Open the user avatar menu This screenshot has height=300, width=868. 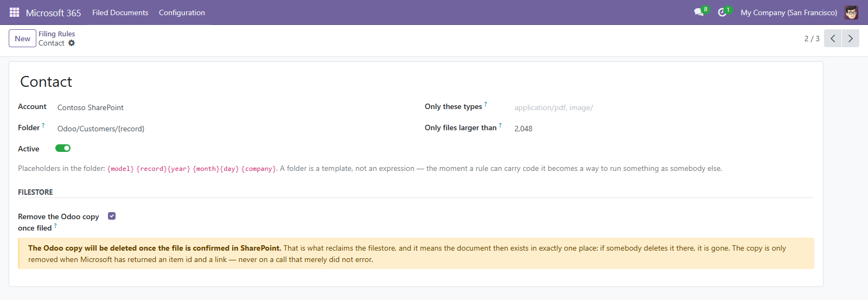click(x=851, y=12)
